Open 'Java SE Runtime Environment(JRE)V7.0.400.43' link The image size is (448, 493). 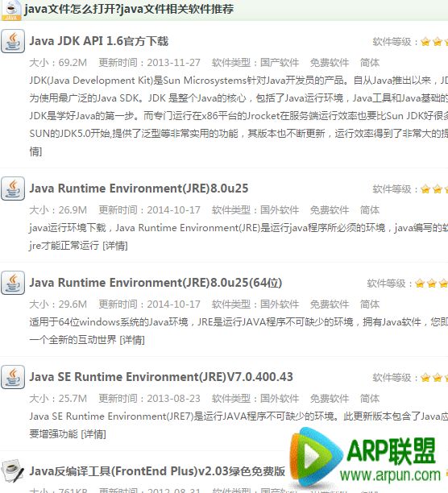(x=161, y=377)
